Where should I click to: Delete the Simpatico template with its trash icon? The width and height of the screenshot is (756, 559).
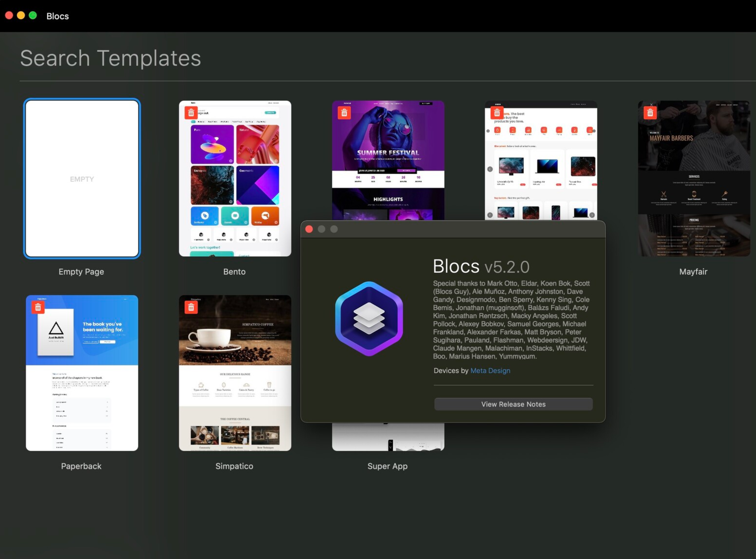tap(191, 307)
